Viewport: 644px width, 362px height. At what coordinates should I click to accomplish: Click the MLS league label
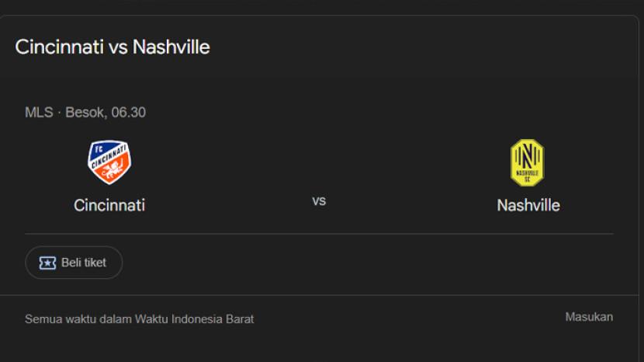tap(38, 113)
